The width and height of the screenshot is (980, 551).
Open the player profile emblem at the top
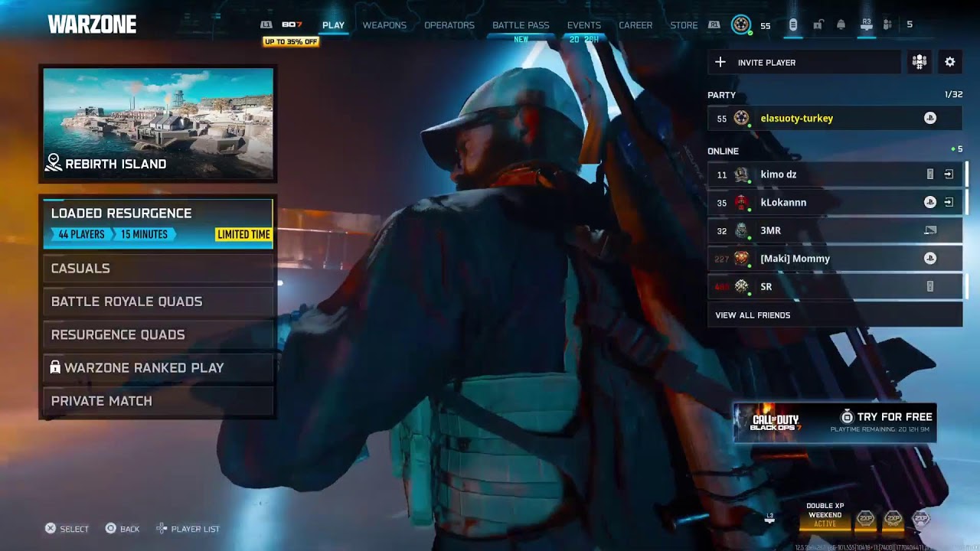click(x=740, y=25)
